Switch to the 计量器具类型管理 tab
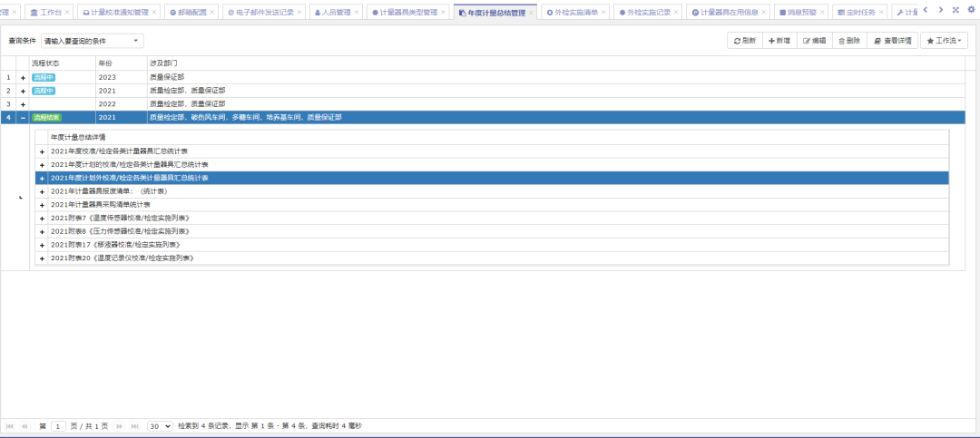Image resolution: width=980 pixels, height=438 pixels. point(408,12)
